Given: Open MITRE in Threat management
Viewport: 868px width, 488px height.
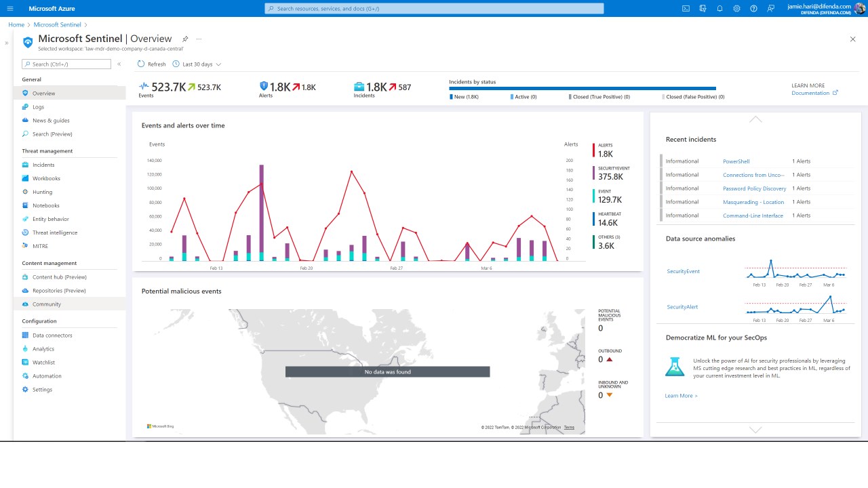Looking at the screenshot, I should 40,246.
